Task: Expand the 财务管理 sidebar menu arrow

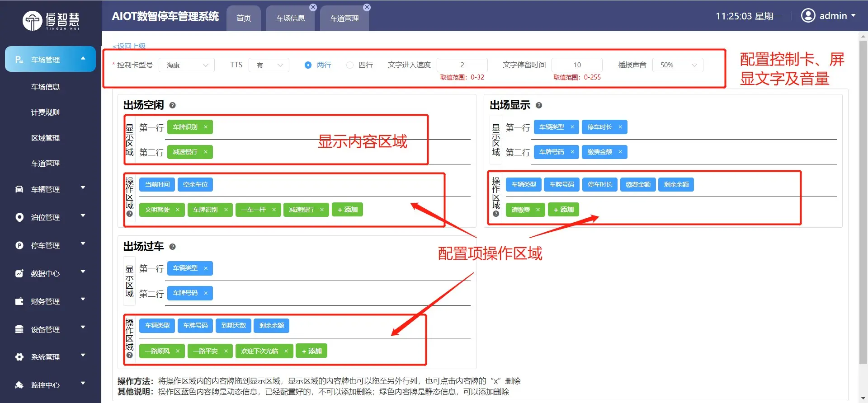Action: click(x=83, y=300)
